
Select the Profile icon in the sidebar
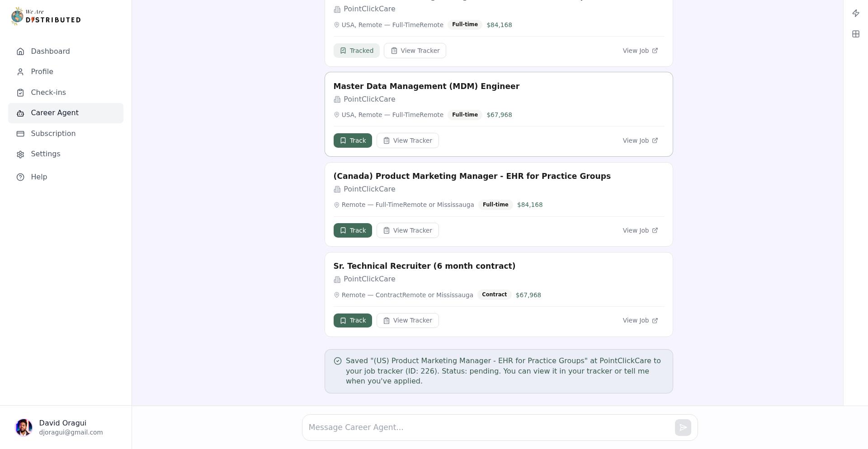(20, 71)
